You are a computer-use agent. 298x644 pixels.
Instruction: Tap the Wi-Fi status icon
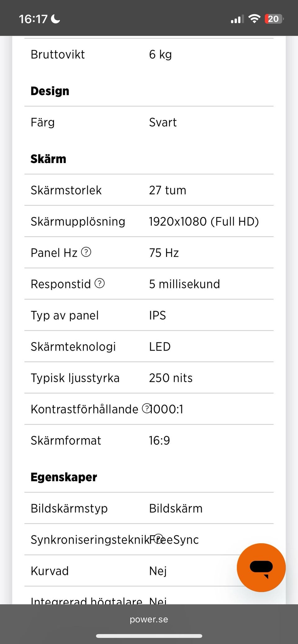(x=255, y=19)
